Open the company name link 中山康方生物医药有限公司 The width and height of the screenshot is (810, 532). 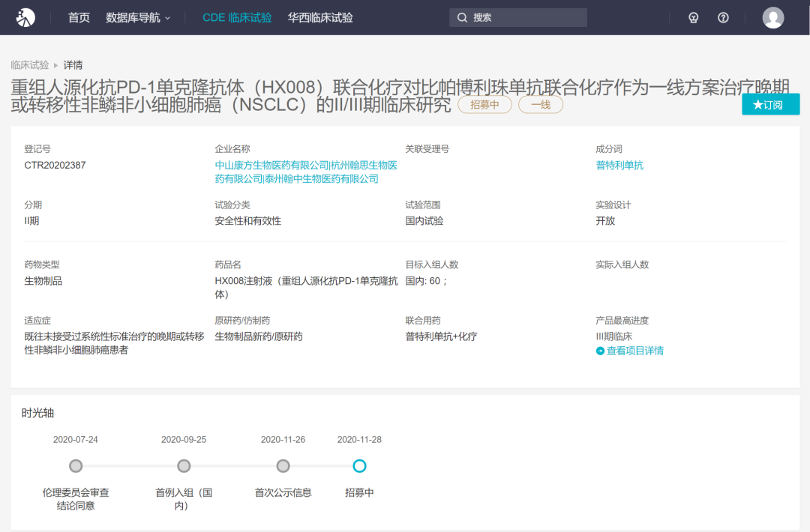click(x=271, y=165)
